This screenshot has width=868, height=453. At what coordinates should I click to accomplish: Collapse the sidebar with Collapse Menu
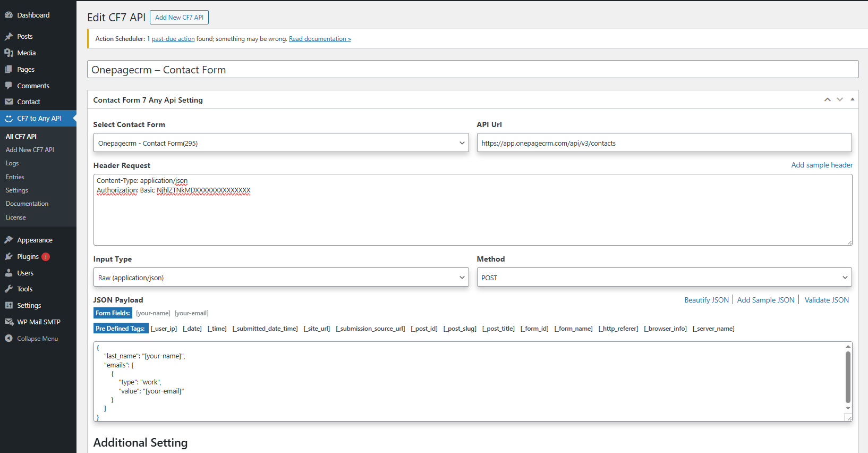tap(32, 339)
